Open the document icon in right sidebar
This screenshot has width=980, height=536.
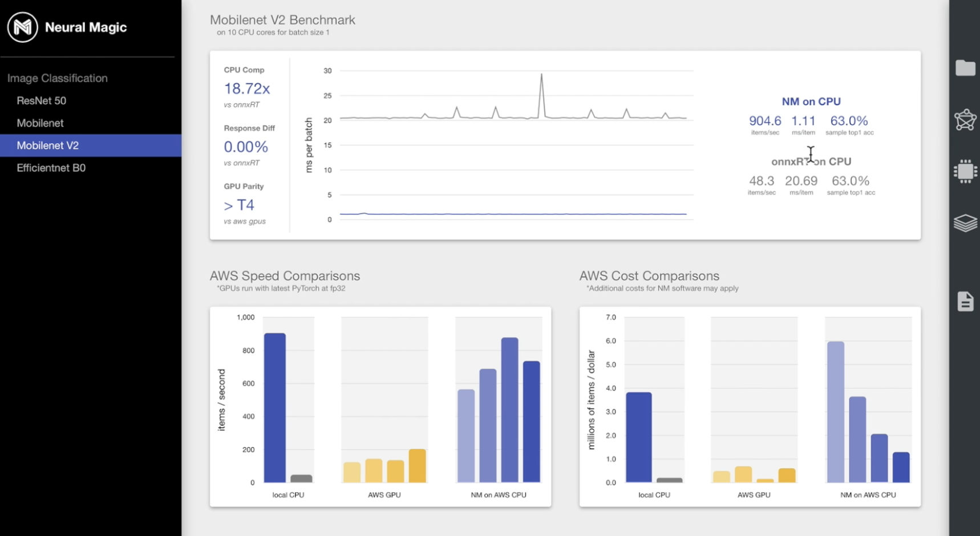(x=965, y=301)
